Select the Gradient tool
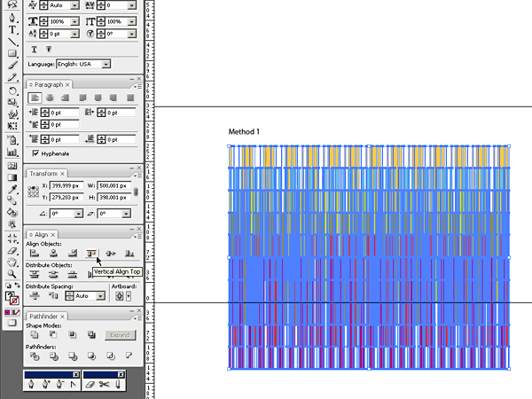 click(x=12, y=177)
